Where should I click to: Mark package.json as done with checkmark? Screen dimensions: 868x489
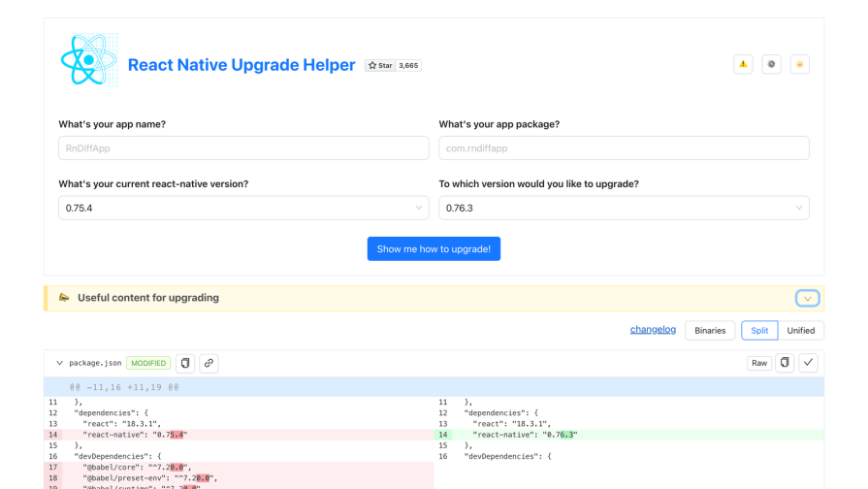(x=809, y=363)
